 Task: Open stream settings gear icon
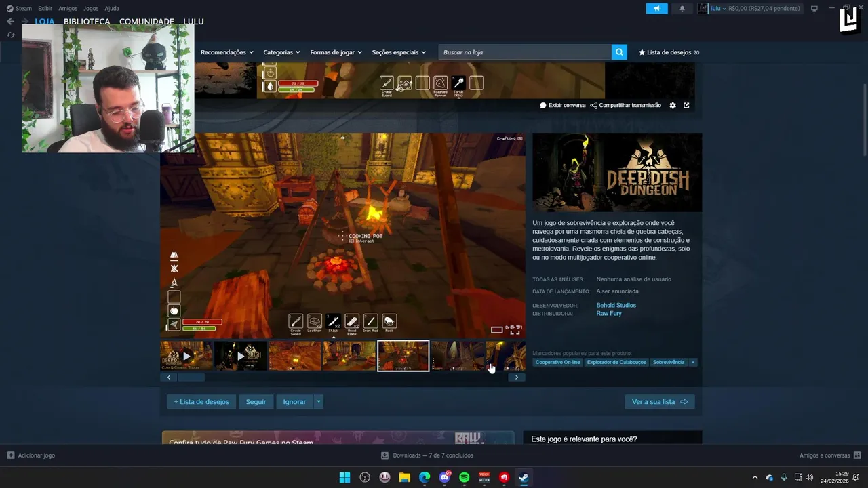673,105
